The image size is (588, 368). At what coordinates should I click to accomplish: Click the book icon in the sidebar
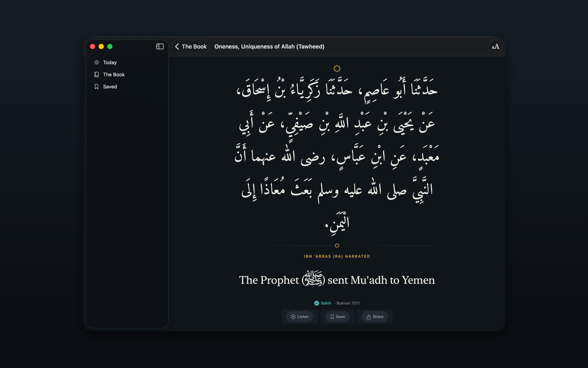96,75
